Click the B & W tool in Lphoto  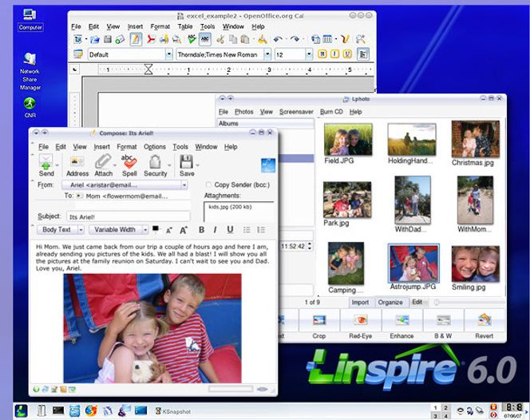tap(443, 320)
